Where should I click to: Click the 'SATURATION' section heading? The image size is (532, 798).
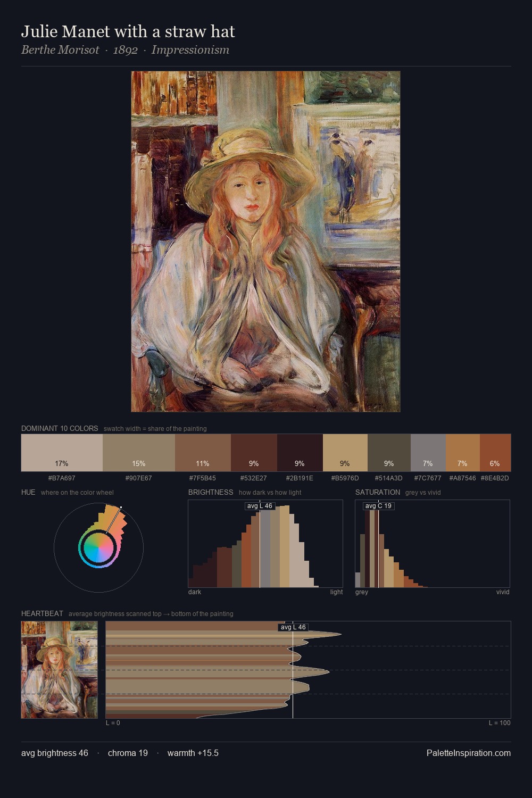click(378, 492)
